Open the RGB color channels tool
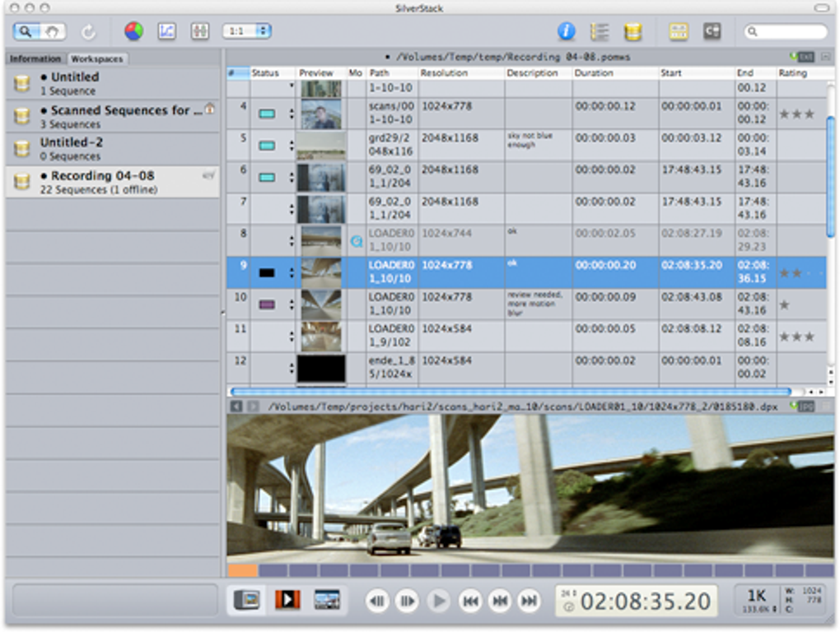This screenshot has height=632, width=840. tap(133, 31)
